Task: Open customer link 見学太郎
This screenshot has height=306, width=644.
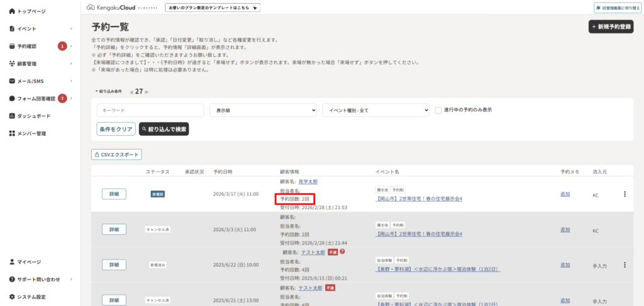Action: coord(309,182)
